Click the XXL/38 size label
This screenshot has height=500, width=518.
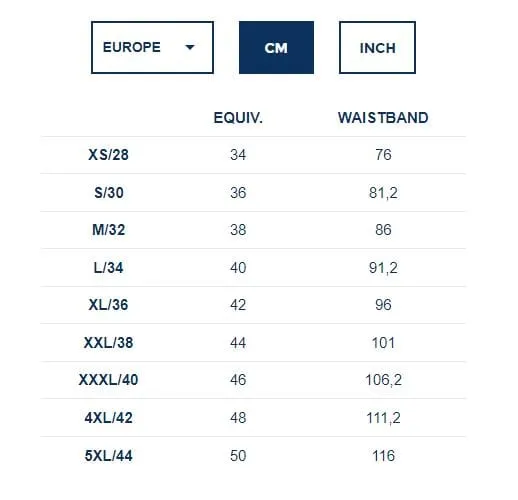click(109, 343)
